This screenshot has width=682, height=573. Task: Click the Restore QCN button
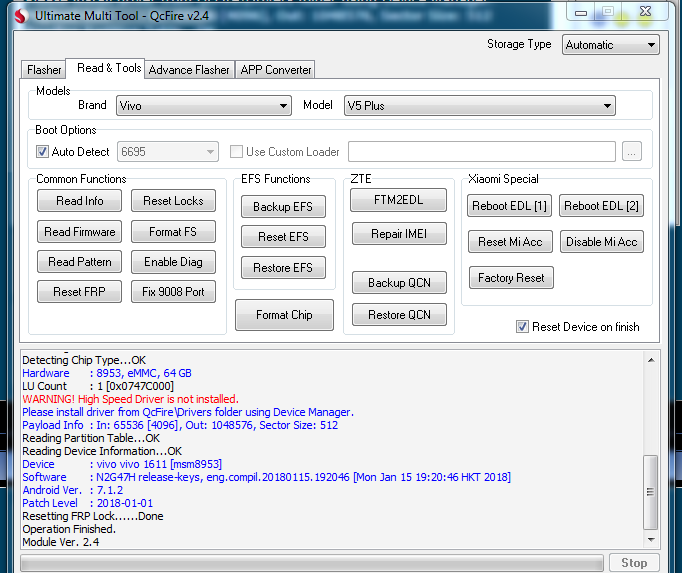click(399, 315)
